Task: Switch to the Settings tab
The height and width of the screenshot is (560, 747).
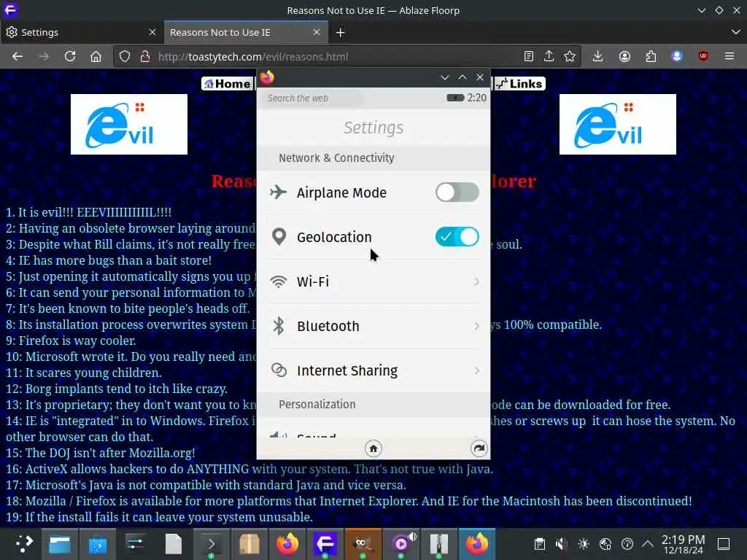Action: 81,32
